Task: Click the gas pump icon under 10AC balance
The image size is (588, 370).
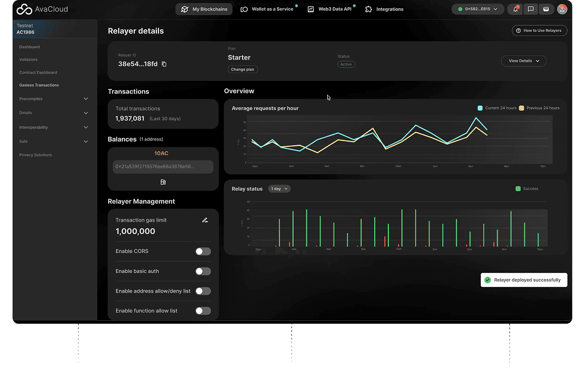Action: 163,182
